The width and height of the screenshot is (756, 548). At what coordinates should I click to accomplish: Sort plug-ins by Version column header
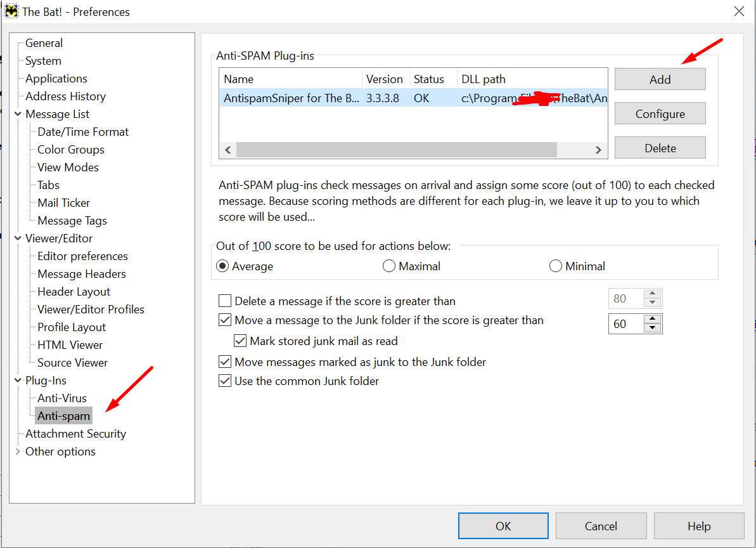[385, 79]
